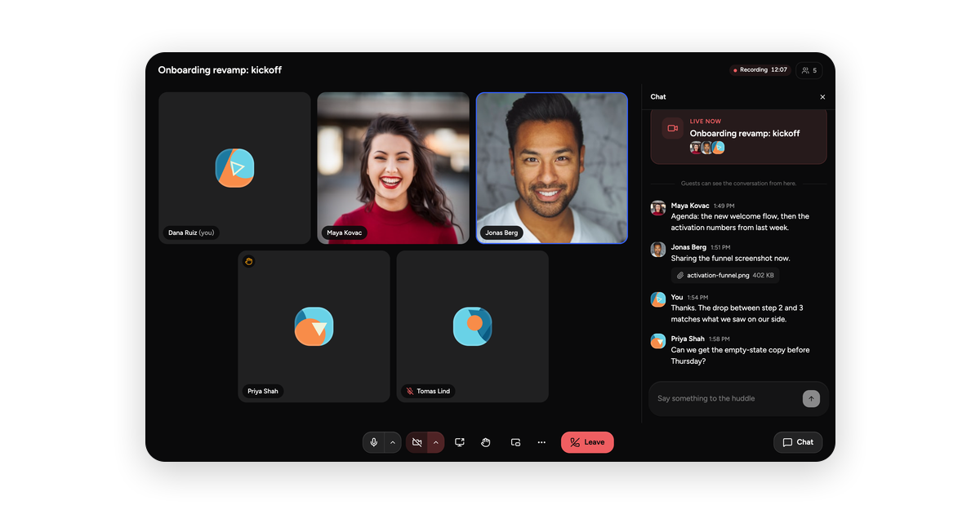
Task: Click Tomas Lind's muted microphone icon
Action: 410,392
